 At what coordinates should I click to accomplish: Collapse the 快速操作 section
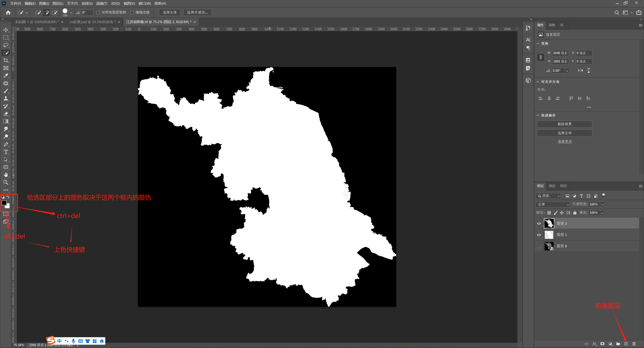[538, 115]
